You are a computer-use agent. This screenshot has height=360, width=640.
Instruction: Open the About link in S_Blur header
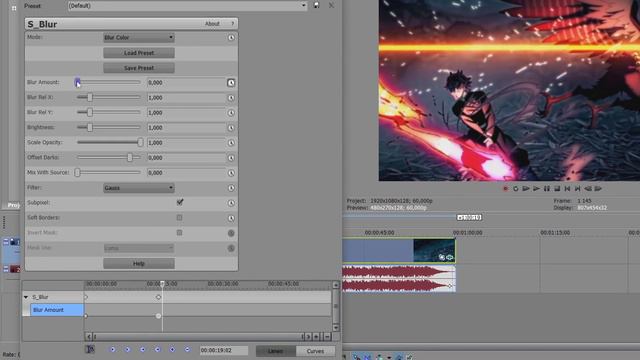tap(212, 24)
